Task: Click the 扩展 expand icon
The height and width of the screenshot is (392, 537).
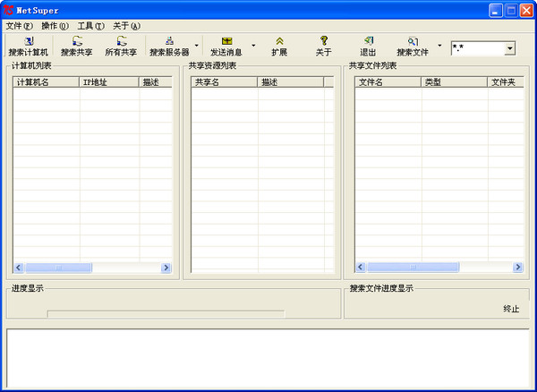Action: pyautogui.click(x=279, y=41)
